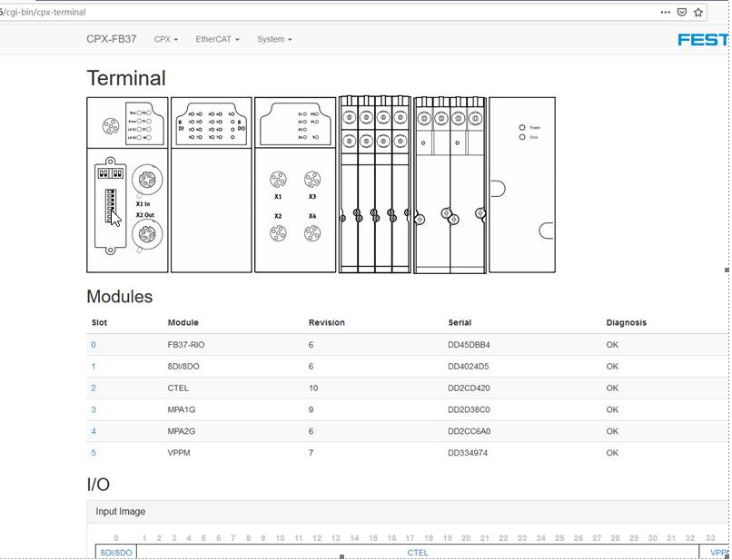The height and width of the screenshot is (560, 732).
Task: Click the Serial column header
Action: tap(460, 322)
